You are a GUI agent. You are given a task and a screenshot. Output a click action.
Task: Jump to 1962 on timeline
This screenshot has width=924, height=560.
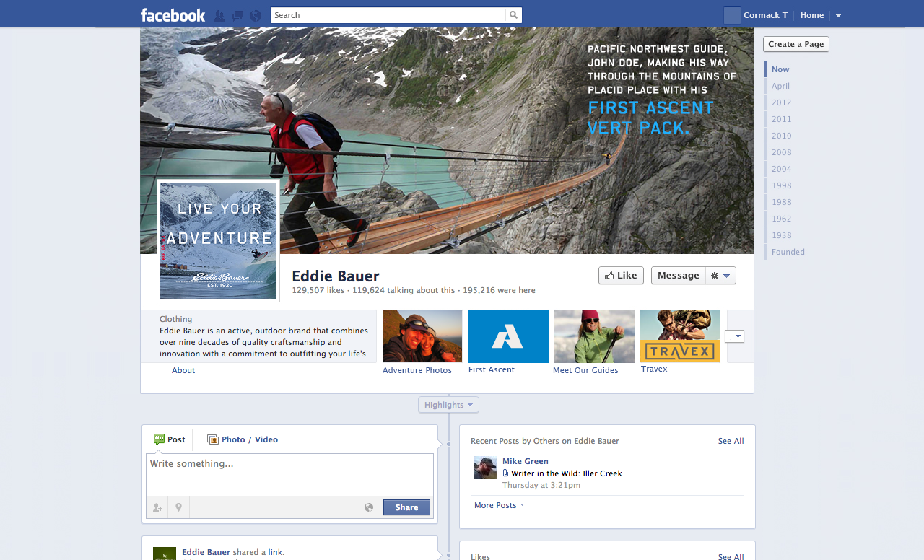click(x=781, y=219)
